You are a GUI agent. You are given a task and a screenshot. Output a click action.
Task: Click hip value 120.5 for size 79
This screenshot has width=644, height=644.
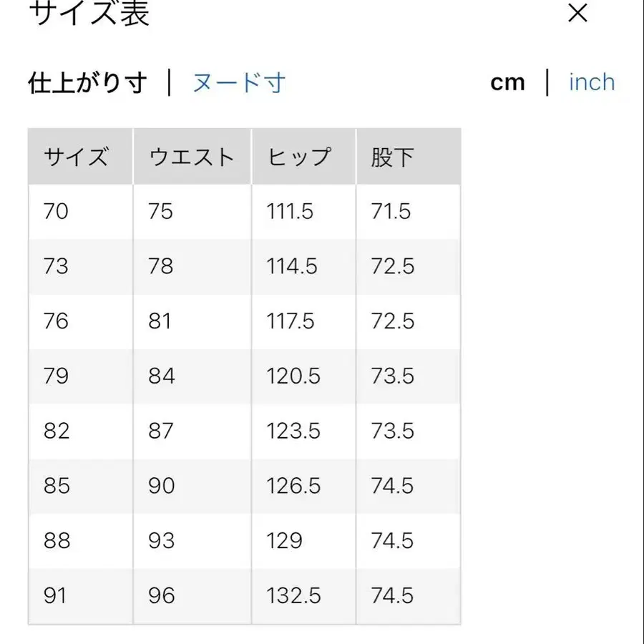(290, 376)
